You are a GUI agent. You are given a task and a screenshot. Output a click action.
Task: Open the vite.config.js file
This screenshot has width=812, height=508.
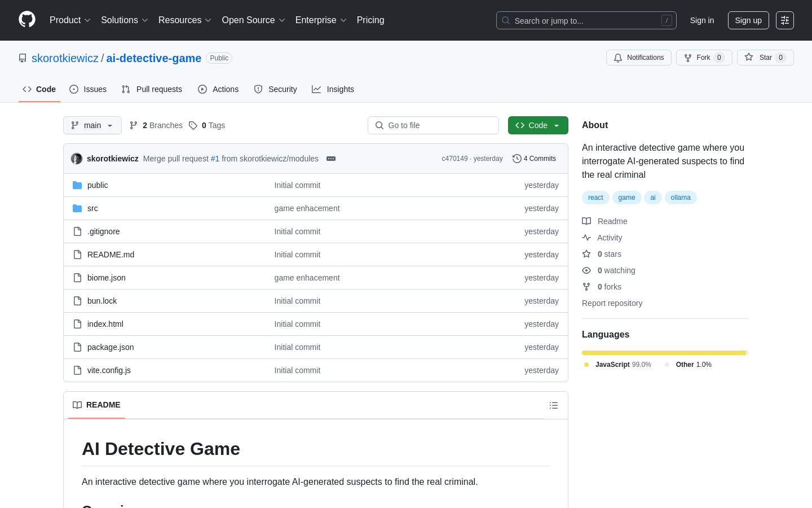[109, 370]
